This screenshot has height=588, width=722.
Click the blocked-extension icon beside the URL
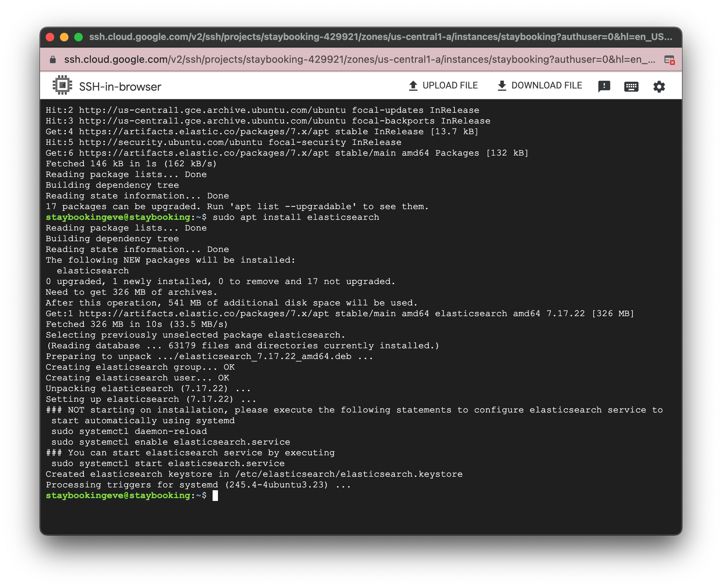(670, 60)
